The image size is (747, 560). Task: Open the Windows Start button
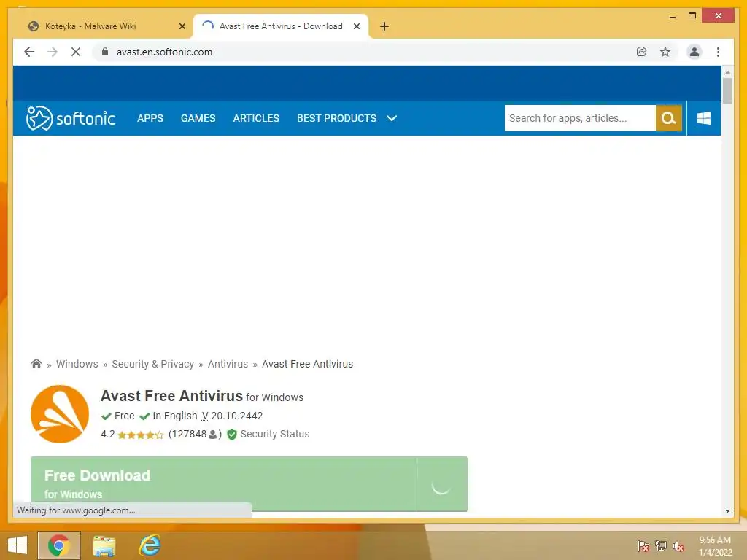(x=18, y=545)
